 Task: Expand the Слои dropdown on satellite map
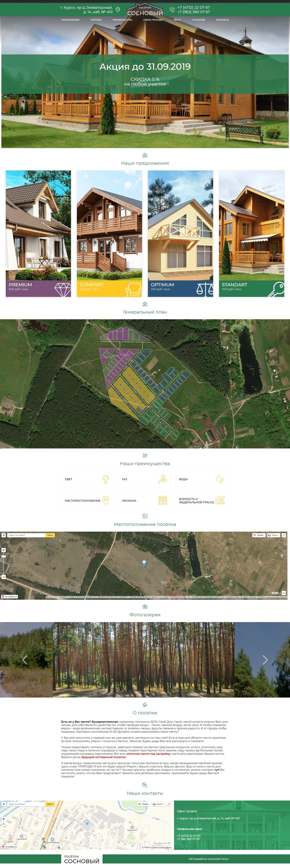pyautogui.click(x=274, y=535)
